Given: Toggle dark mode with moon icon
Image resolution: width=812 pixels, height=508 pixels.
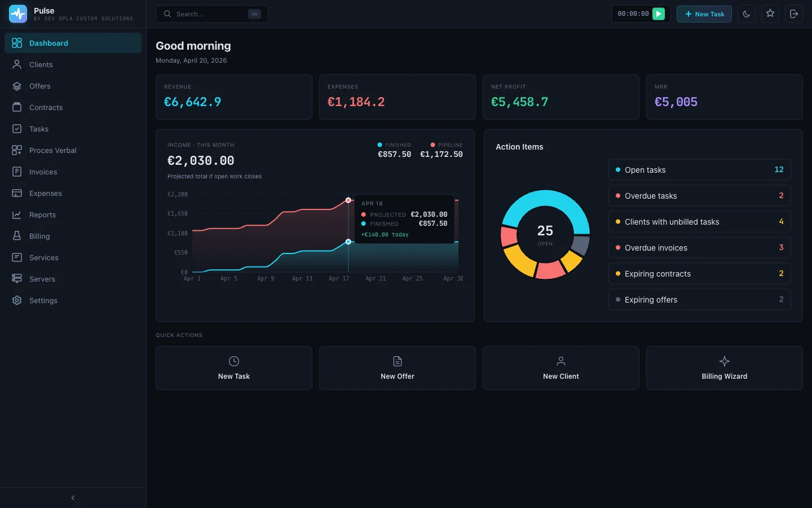Looking at the screenshot, I should [x=747, y=14].
